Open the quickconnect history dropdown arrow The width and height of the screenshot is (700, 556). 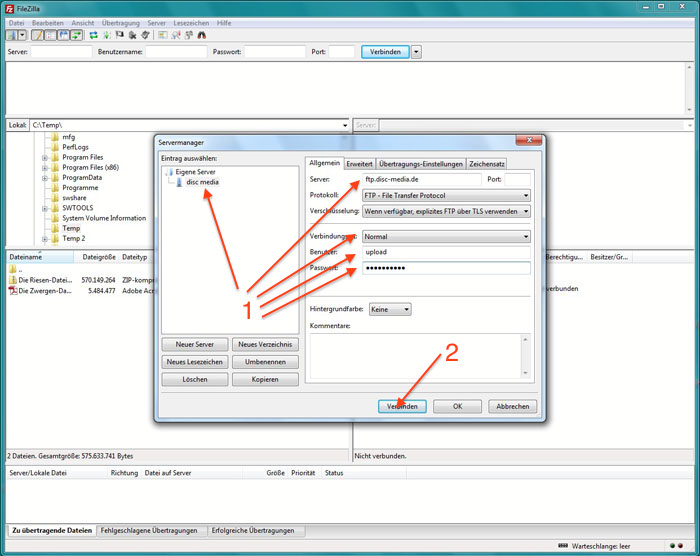point(416,52)
